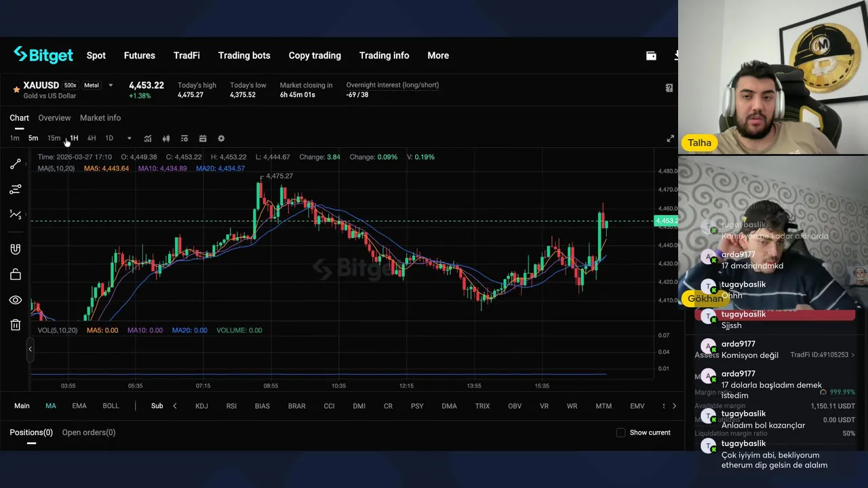Viewport: 868px width, 488px height.
Task: Open the TradFi menu
Action: [186, 56]
